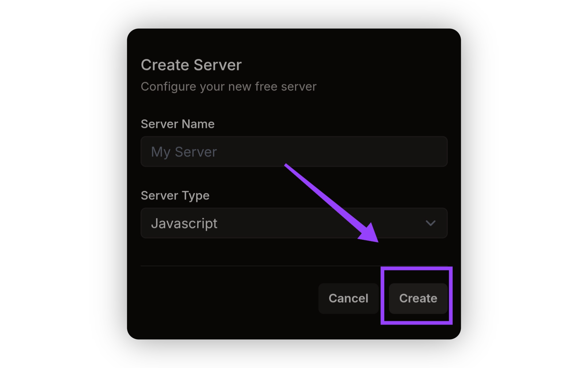Click the "Server Name" field label
This screenshot has height=368, width=588.
pyautogui.click(x=177, y=124)
